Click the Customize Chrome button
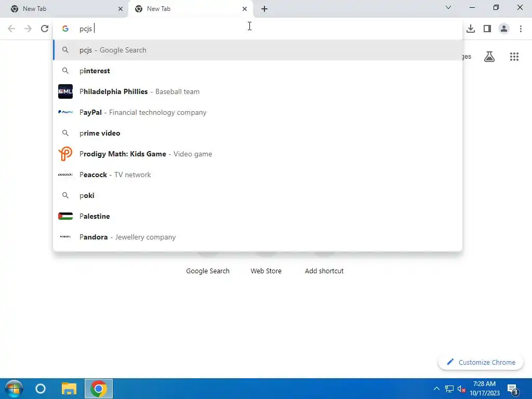The height and width of the screenshot is (399, 532). click(x=481, y=362)
